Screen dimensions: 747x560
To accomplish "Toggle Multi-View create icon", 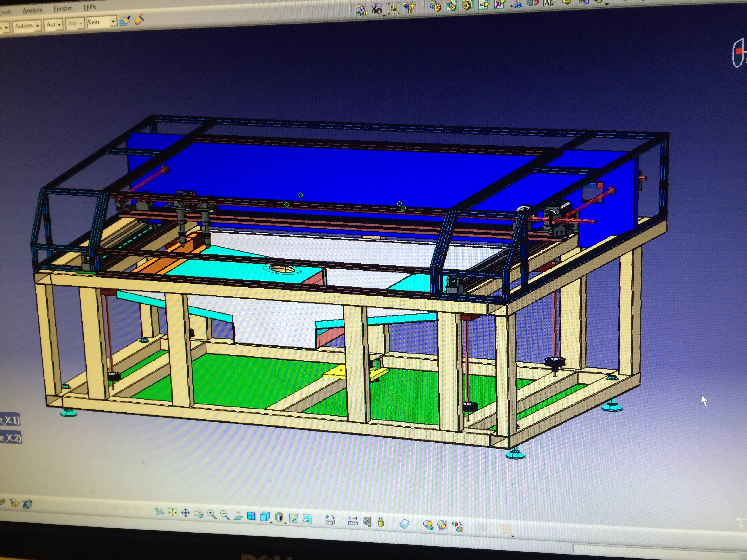I will (251, 516).
